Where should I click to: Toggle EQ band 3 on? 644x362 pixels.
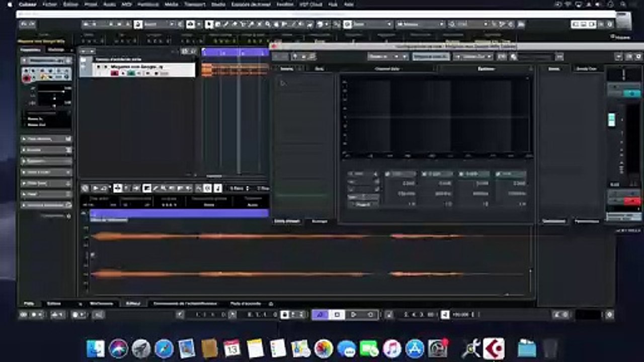coord(461,174)
